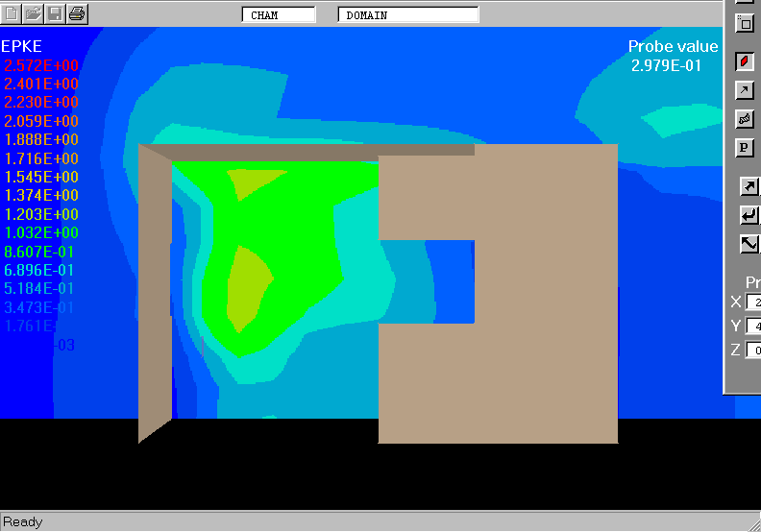
Task: Click the probe Z position field
Action: point(753,350)
